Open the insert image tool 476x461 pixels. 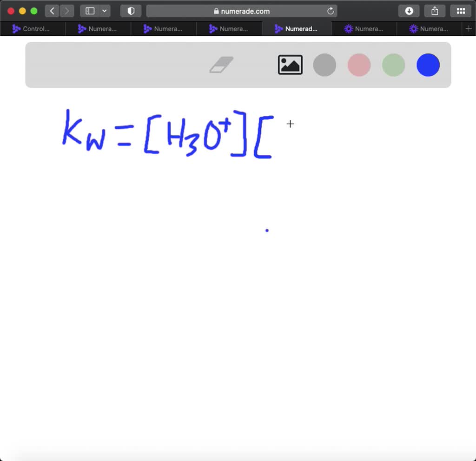290,65
